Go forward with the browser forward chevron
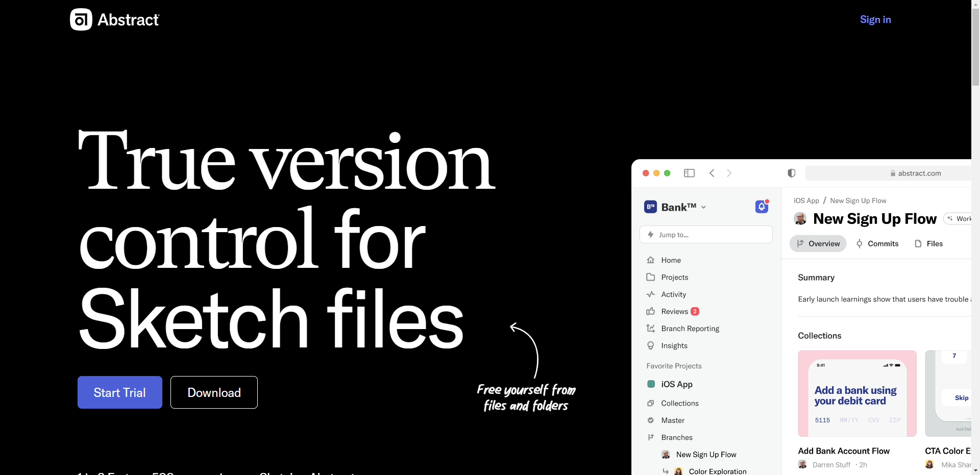The height and width of the screenshot is (475, 980). [729, 173]
